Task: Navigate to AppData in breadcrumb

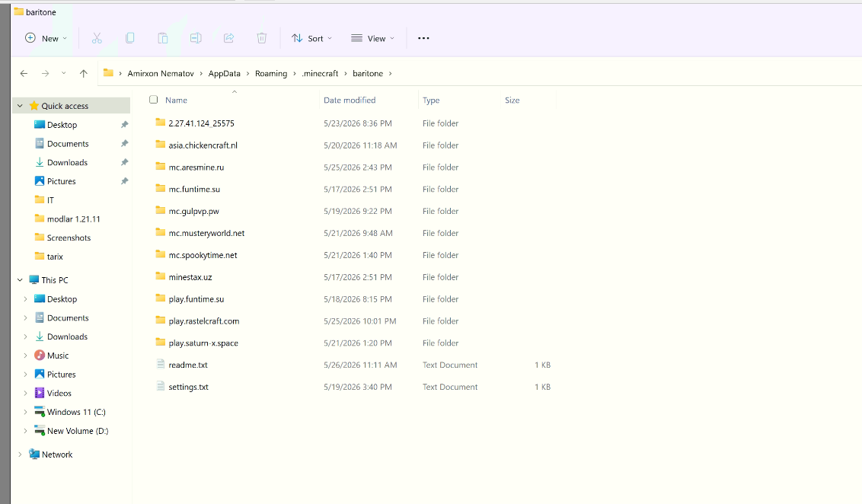Action: tap(225, 73)
